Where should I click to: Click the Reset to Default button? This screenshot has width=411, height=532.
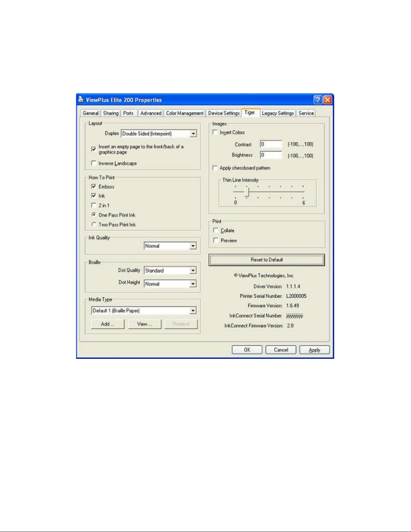[267, 260]
